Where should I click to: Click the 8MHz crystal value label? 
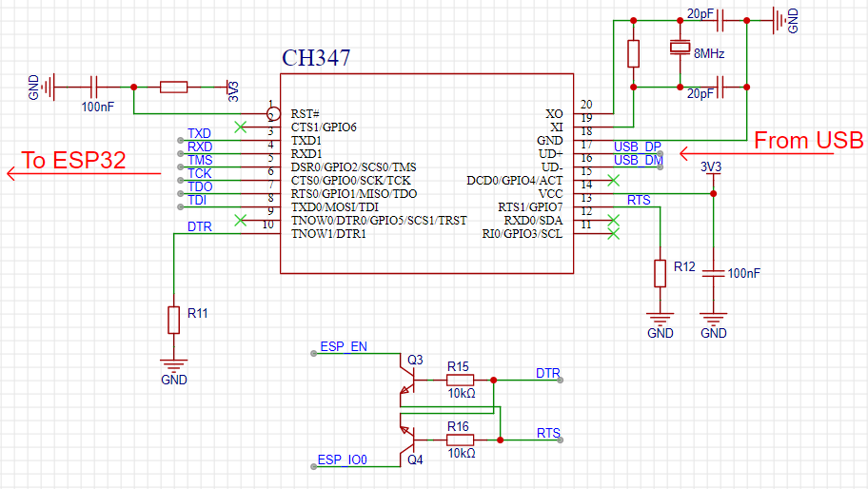(709, 53)
